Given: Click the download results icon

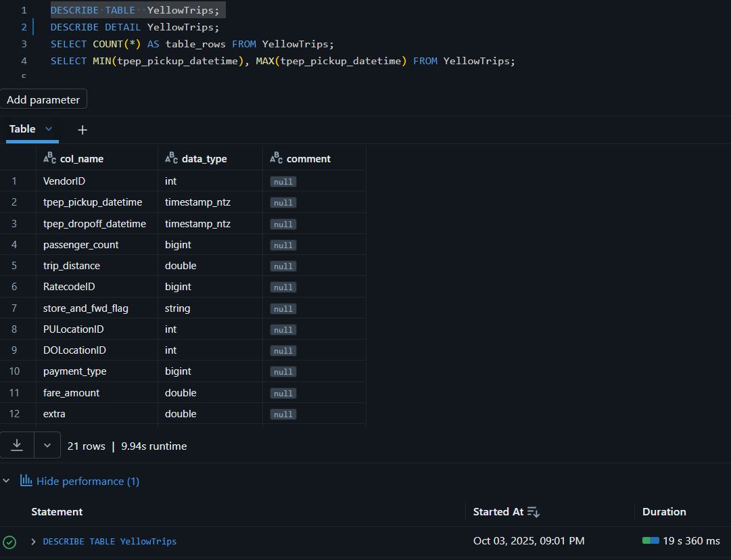Looking at the screenshot, I should pyautogui.click(x=17, y=445).
